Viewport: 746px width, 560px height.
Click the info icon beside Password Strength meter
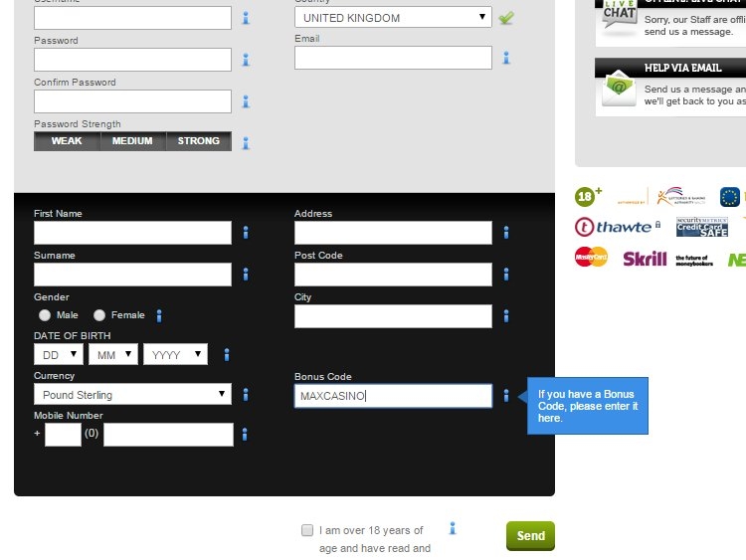pyautogui.click(x=246, y=142)
